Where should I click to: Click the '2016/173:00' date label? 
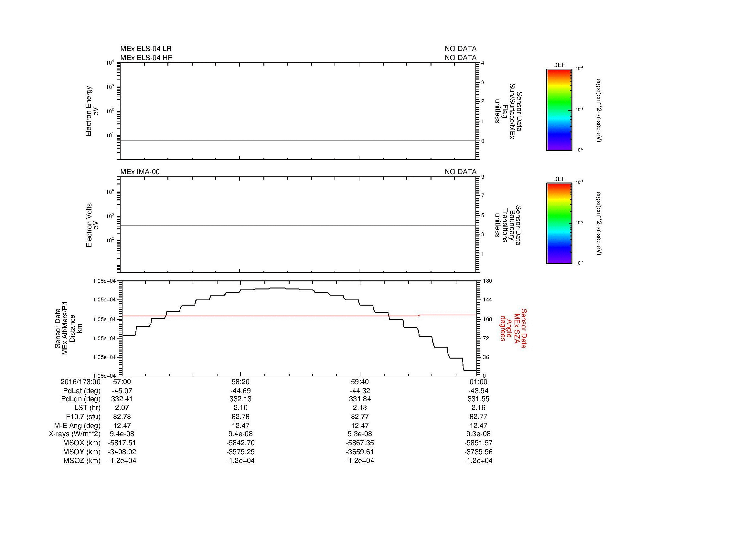coord(81,382)
